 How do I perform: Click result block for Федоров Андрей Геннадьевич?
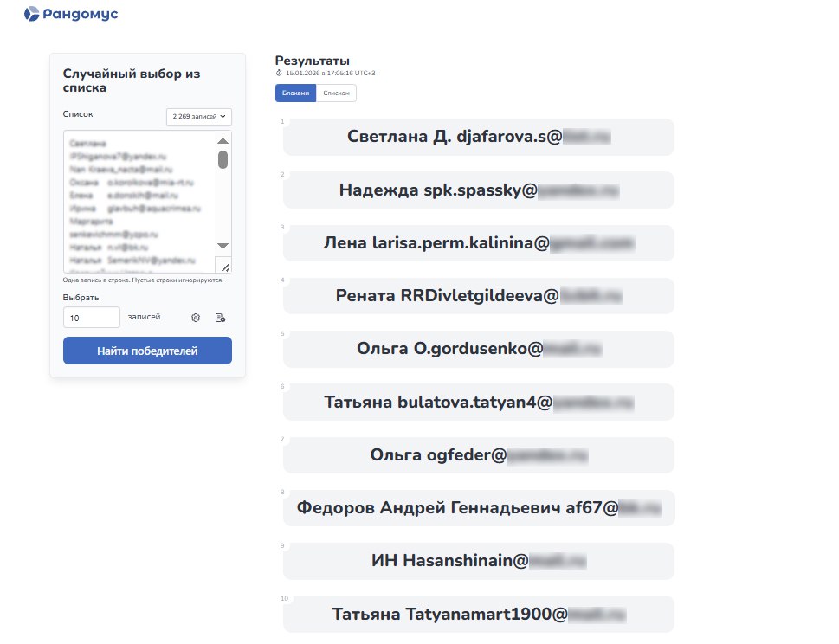pyautogui.click(x=478, y=508)
